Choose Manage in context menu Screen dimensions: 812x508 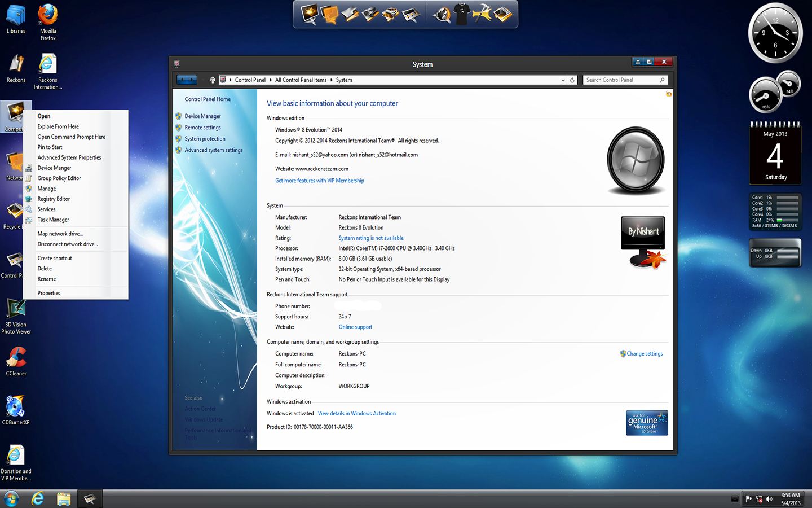pos(76,189)
